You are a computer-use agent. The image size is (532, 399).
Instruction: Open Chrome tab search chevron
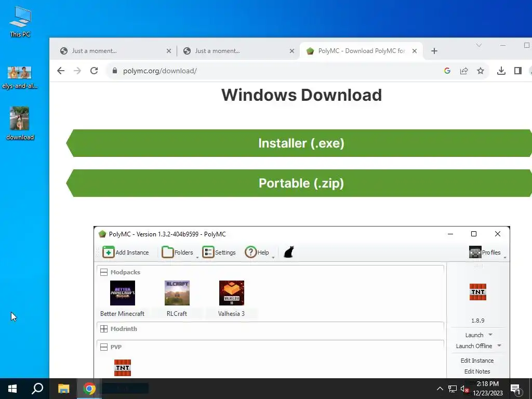click(478, 45)
